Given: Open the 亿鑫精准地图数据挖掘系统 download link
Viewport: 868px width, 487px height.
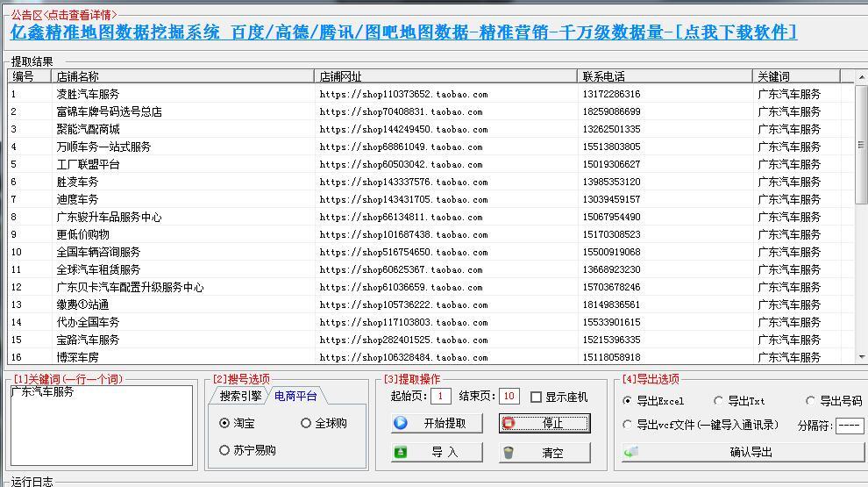Looking at the screenshot, I should click(403, 32).
